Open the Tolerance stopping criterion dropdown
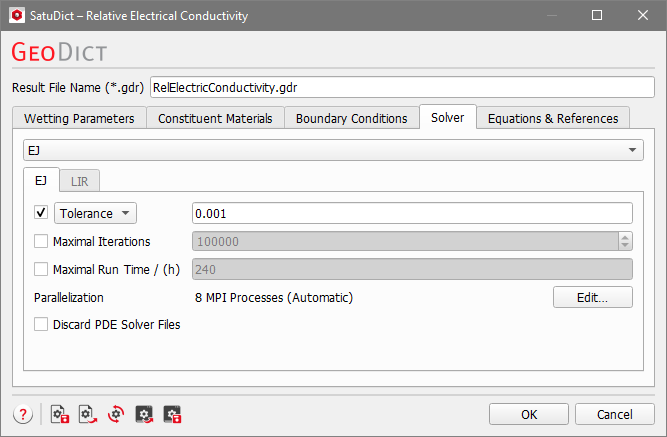 95,213
